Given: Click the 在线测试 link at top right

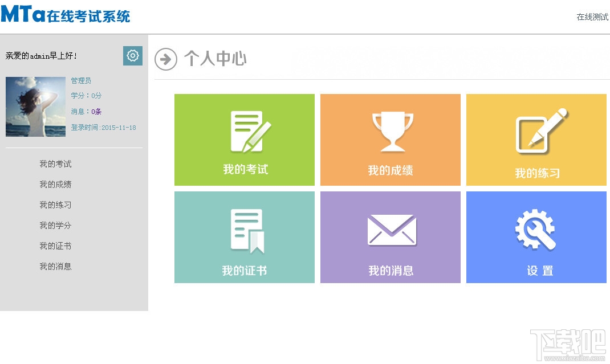Looking at the screenshot, I should [x=592, y=17].
